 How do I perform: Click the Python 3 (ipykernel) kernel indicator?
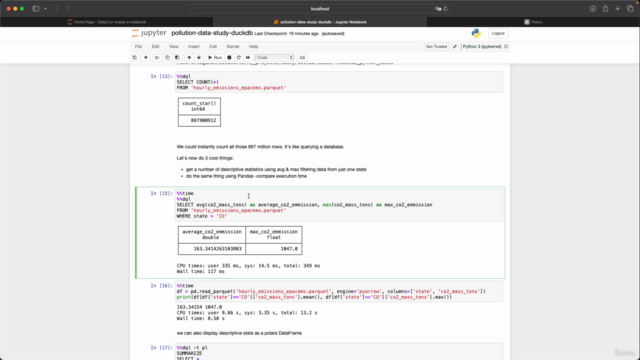point(482,47)
